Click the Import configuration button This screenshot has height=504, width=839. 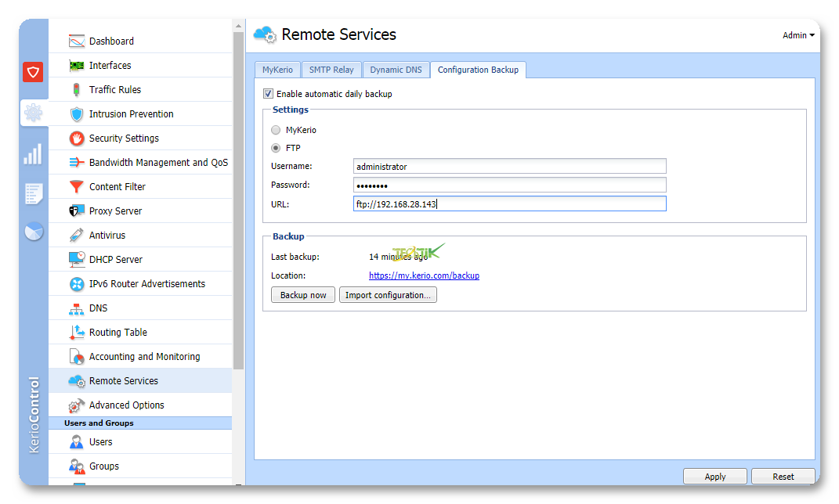pyautogui.click(x=388, y=295)
